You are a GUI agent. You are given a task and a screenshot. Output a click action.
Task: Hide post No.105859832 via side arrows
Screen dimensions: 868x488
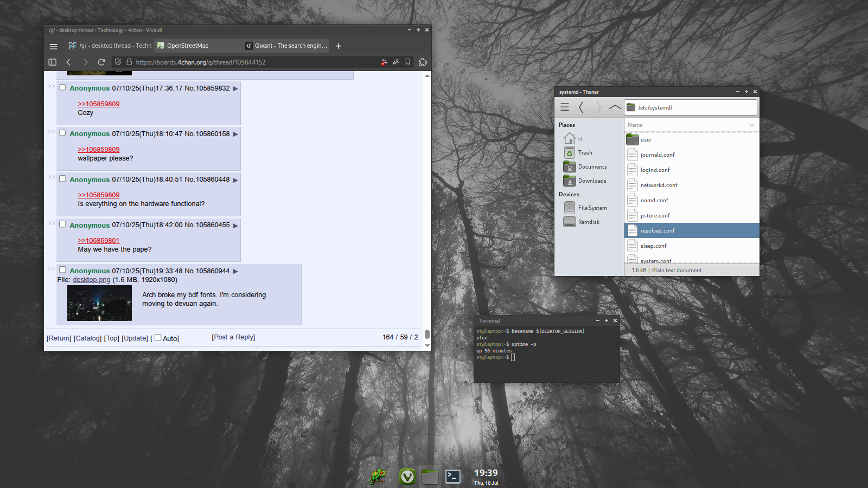[x=51, y=86]
